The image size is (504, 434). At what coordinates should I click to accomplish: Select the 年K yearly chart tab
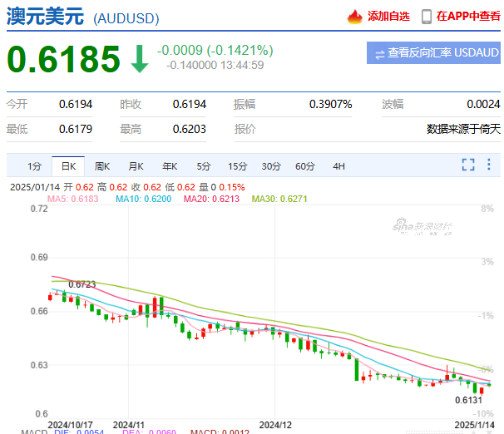[170, 165]
